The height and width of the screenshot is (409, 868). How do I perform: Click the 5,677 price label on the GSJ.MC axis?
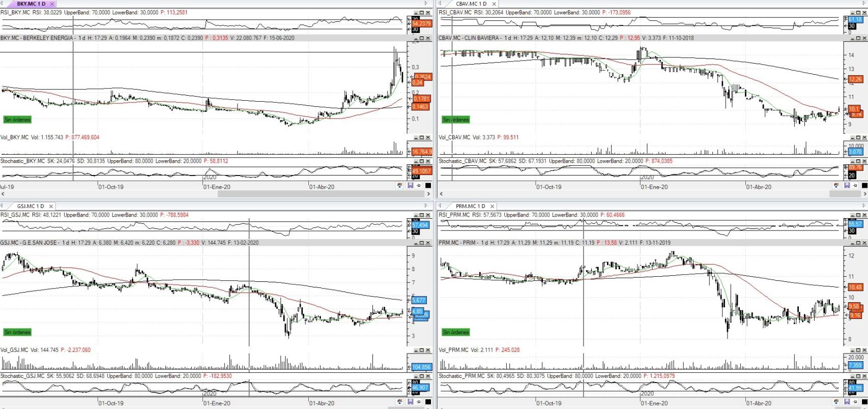click(x=419, y=300)
